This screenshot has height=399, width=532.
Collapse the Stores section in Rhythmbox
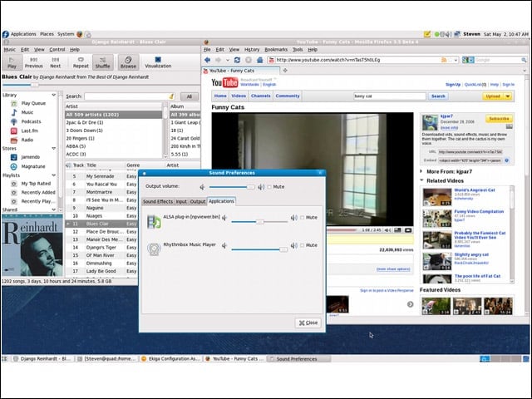53,148
